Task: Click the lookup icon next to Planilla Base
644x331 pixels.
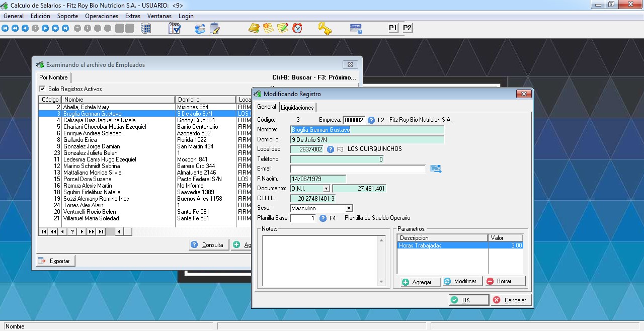Action: coord(323,218)
